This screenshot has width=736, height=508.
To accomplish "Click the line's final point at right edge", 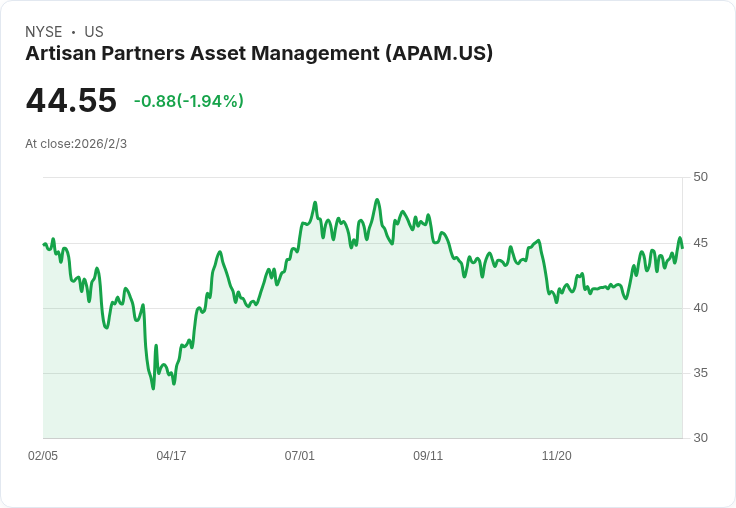I will point(682,247).
